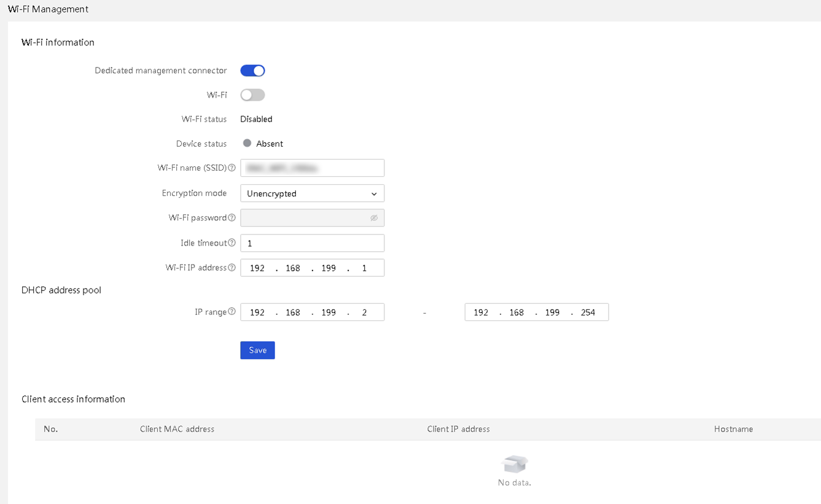Click help icon beside Wi-Fi name (SSID)
Screen dimensions: 821x504
(x=232, y=168)
